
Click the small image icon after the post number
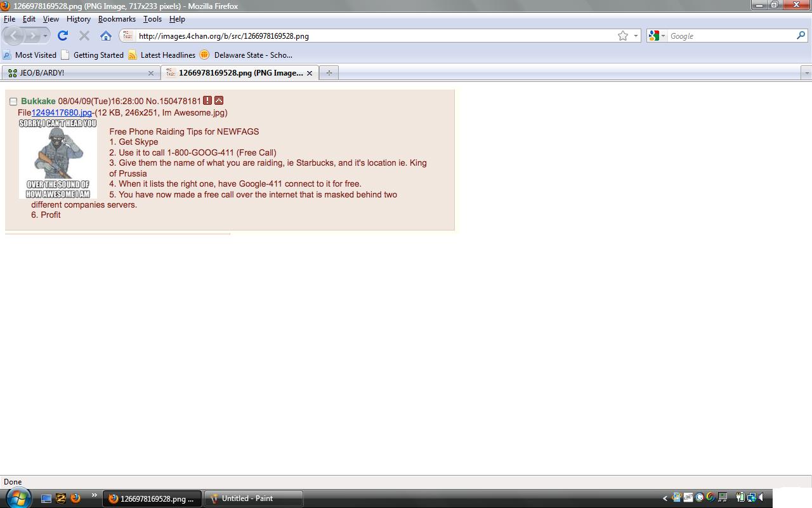point(219,101)
